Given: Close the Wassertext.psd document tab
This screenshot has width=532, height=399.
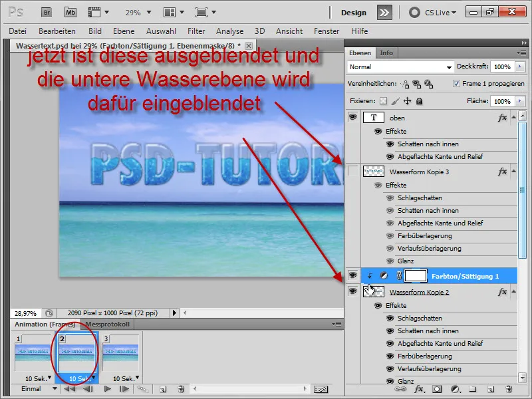Looking at the screenshot, I should pyautogui.click(x=249, y=46).
